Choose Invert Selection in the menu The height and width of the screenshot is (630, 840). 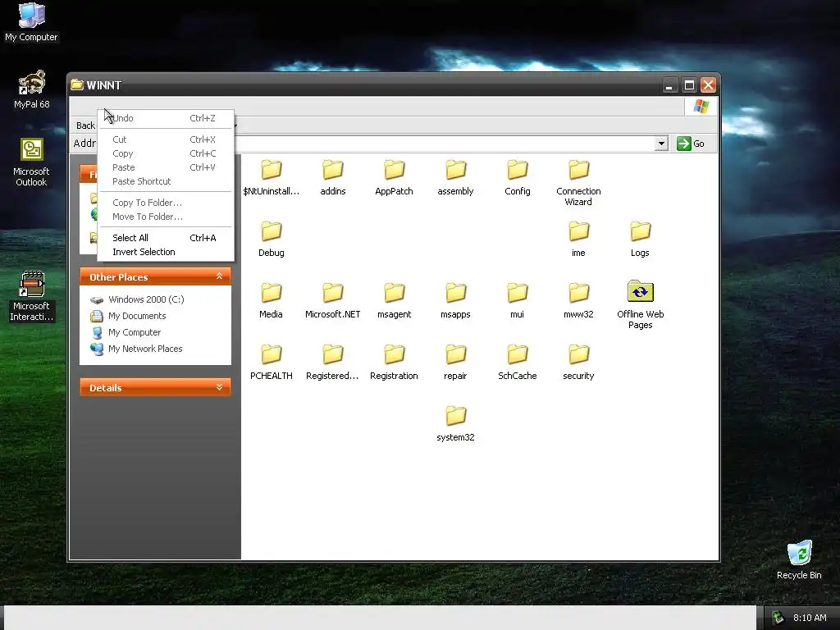point(166,252)
